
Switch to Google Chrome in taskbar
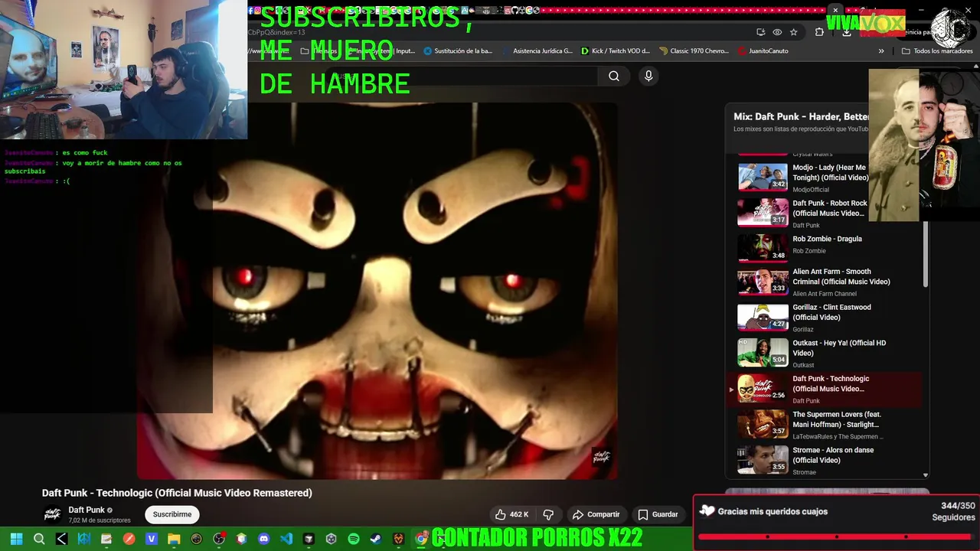pos(421,539)
